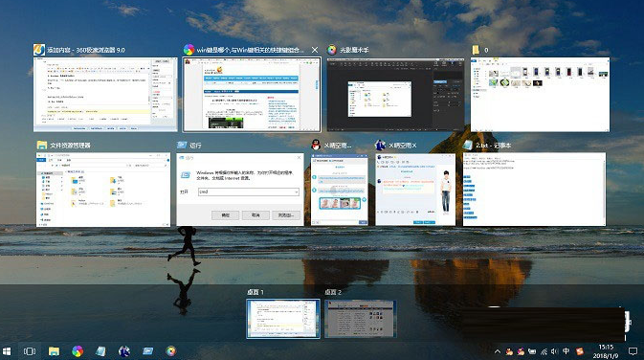Switch to Desktop 1 thumbnail
The height and width of the screenshot is (360, 644).
point(283,319)
